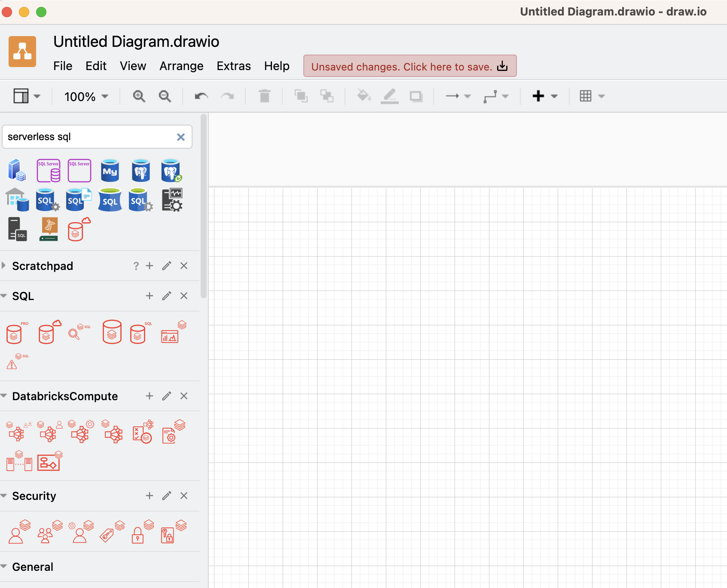Select the PostgreSQL elephant database with green badge
This screenshot has height=588, width=727.
tap(171, 171)
